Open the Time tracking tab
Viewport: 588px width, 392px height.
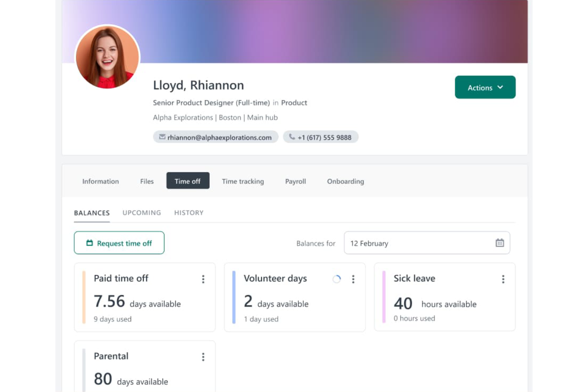[x=243, y=181]
